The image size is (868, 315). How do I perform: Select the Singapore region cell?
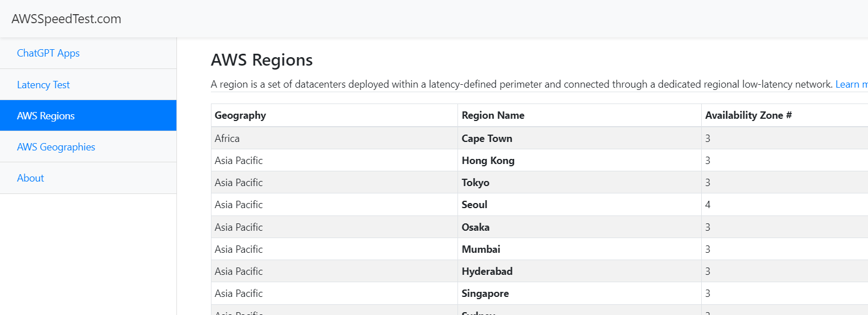click(x=485, y=294)
